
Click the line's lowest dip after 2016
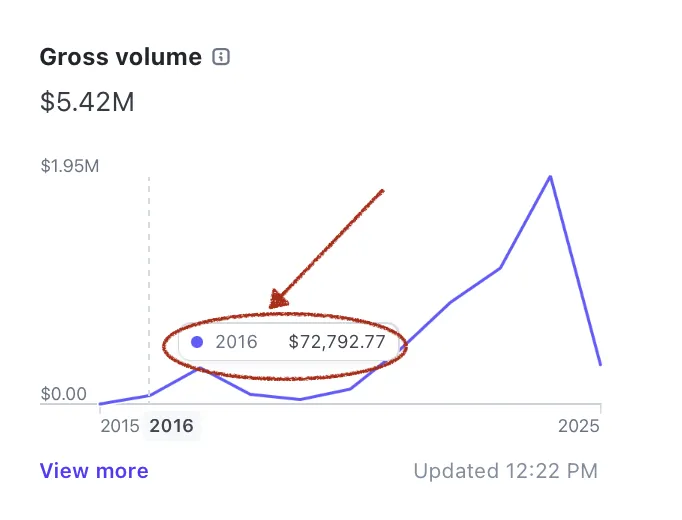(x=300, y=399)
